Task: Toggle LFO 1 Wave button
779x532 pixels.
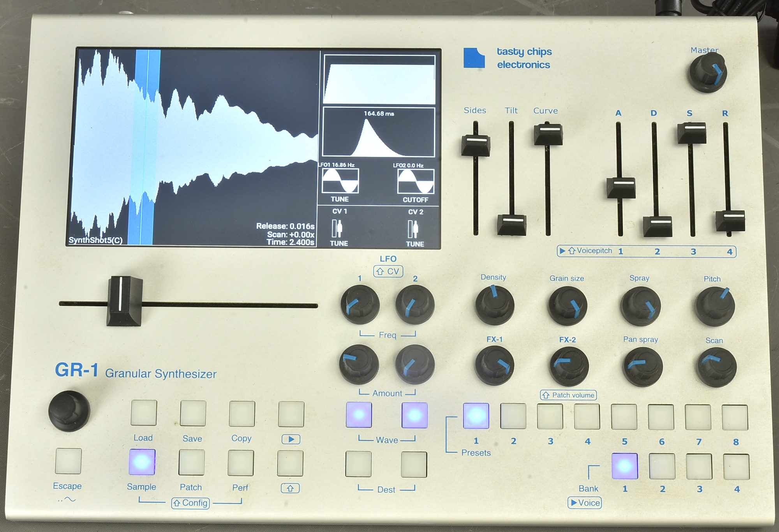Action: click(x=359, y=415)
